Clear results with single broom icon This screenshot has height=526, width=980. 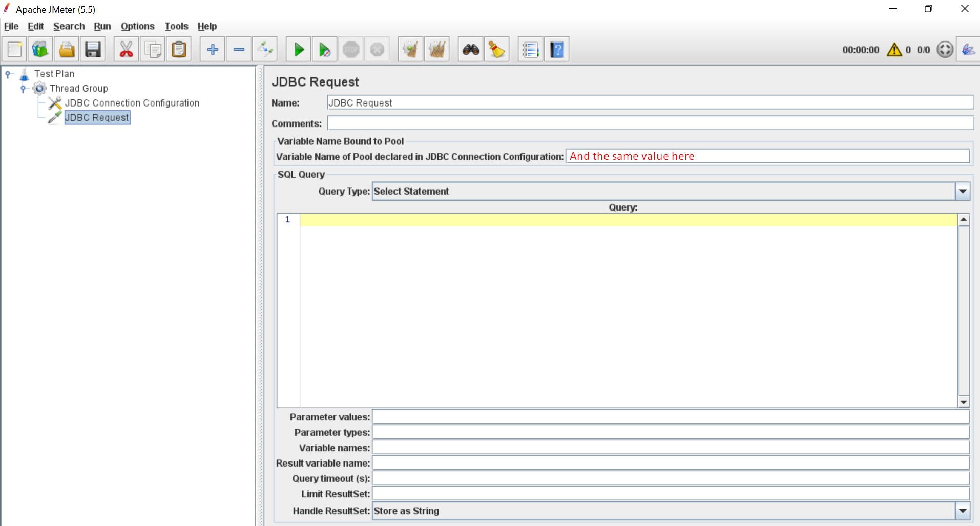(410, 50)
